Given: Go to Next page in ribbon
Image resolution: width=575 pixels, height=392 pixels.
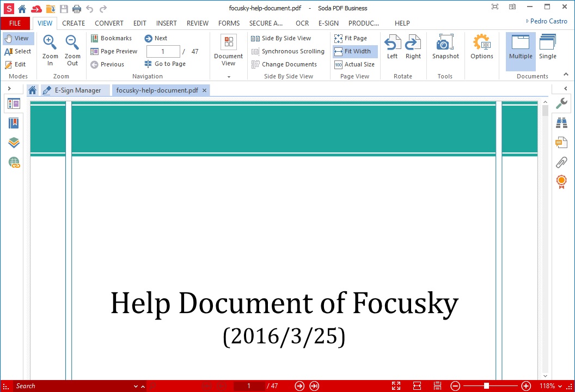Looking at the screenshot, I should coord(156,38).
